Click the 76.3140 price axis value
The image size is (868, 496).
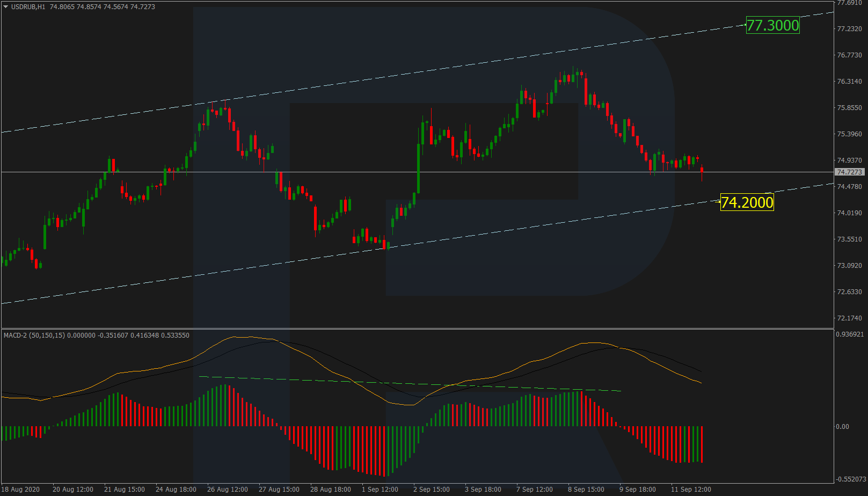coord(850,82)
